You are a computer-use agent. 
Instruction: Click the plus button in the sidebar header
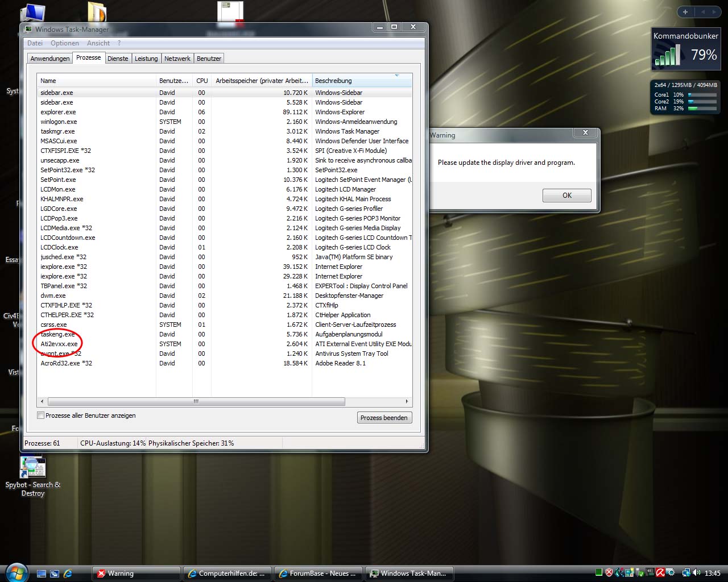pos(685,11)
